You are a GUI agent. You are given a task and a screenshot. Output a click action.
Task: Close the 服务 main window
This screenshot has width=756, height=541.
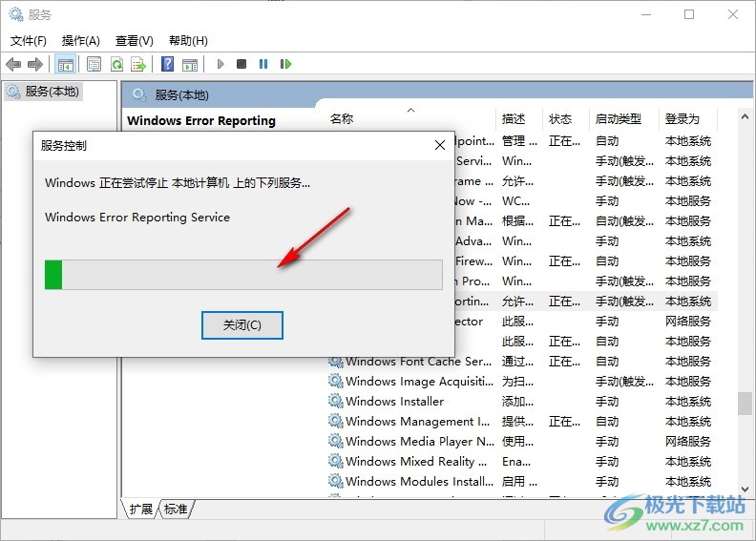tap(733, 14)
